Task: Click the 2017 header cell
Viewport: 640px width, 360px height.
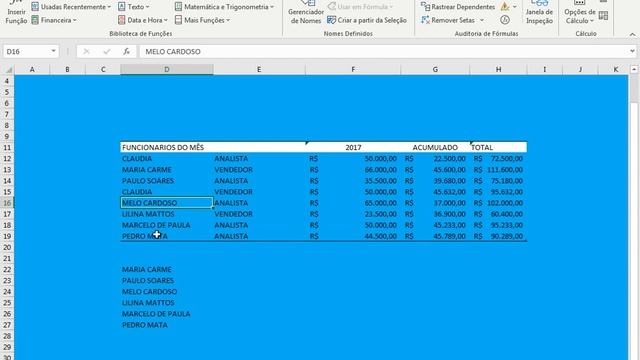Action: coord(353,147)
